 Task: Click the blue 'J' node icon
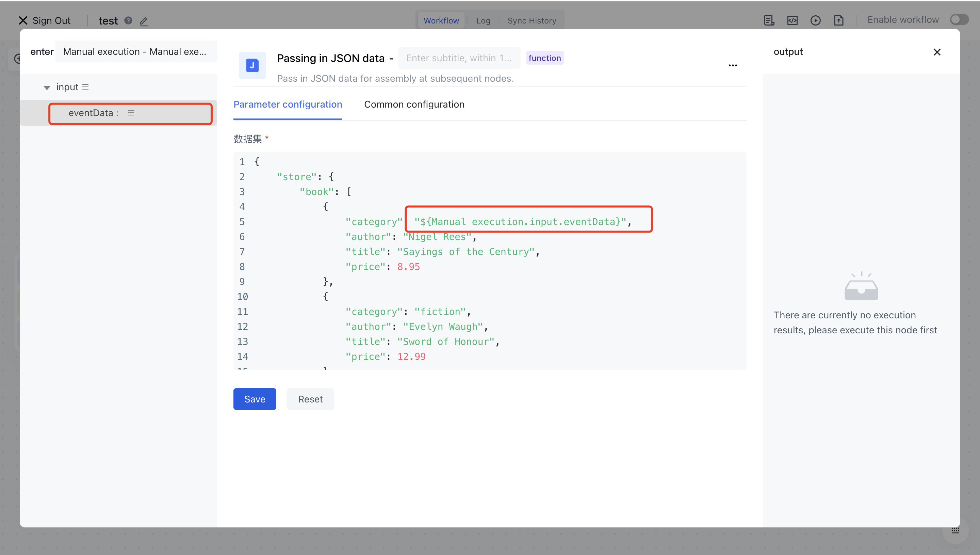252,65
